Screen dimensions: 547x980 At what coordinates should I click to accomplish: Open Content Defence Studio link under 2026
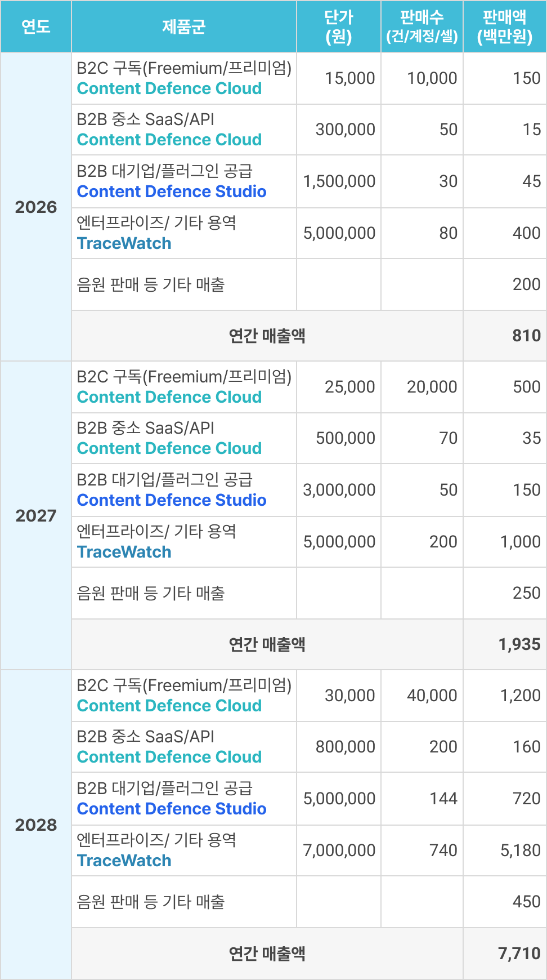pyautogui.click(x=172, y=191)
